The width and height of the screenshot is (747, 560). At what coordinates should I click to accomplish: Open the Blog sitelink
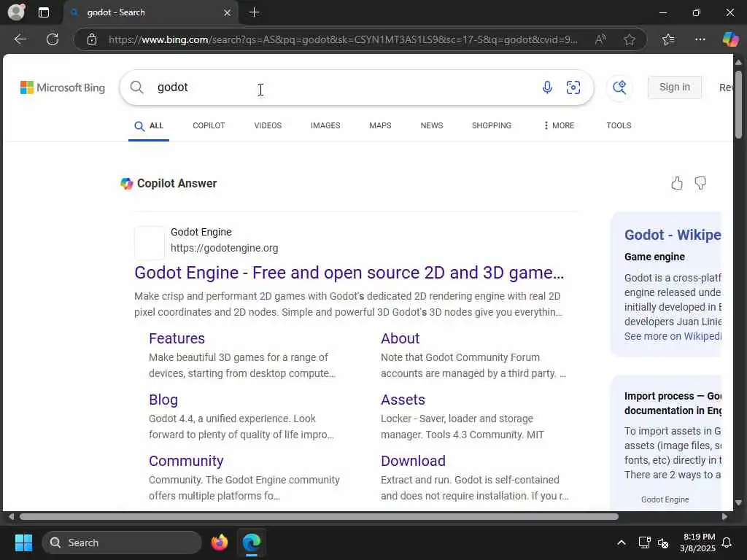pos(163,400)
